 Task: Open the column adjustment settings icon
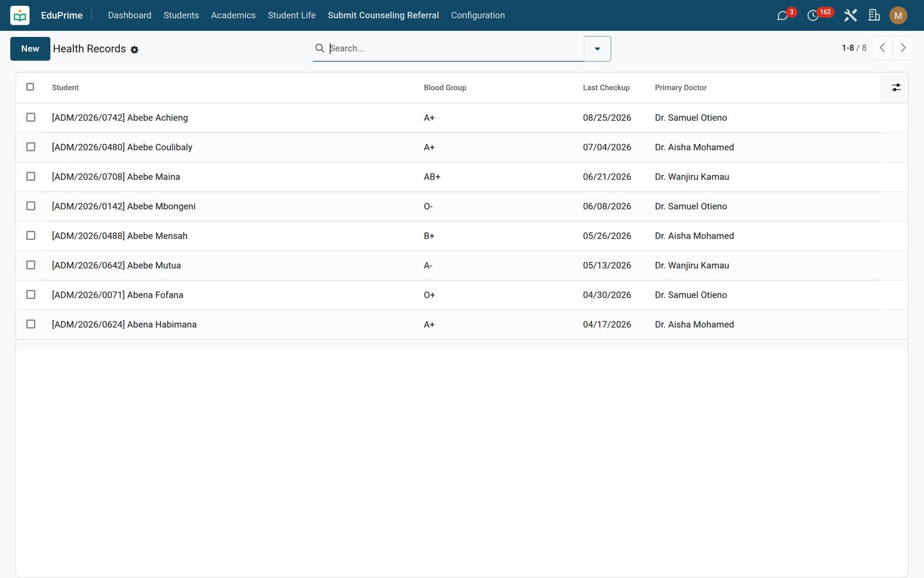coord(896,87)
